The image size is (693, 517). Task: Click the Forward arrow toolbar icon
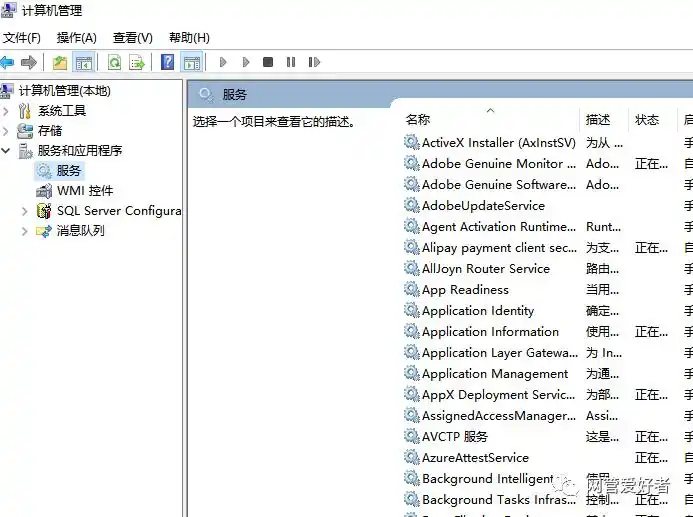(29, 62)
